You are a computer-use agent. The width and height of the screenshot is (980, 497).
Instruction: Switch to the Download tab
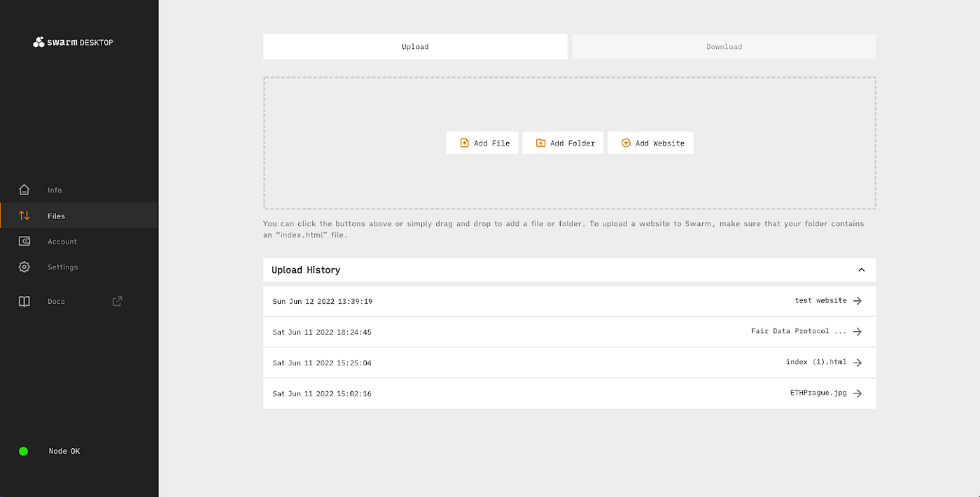pos(724,47)
